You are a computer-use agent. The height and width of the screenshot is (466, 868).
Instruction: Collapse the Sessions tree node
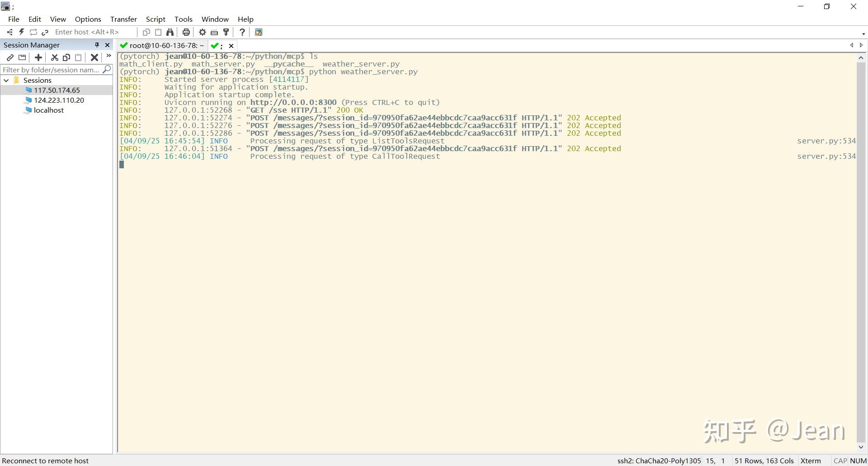click(x=6, y=80)
